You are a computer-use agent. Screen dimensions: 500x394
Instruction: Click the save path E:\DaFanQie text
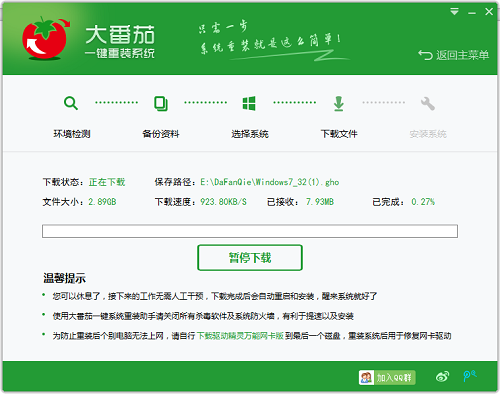(270, 182)
